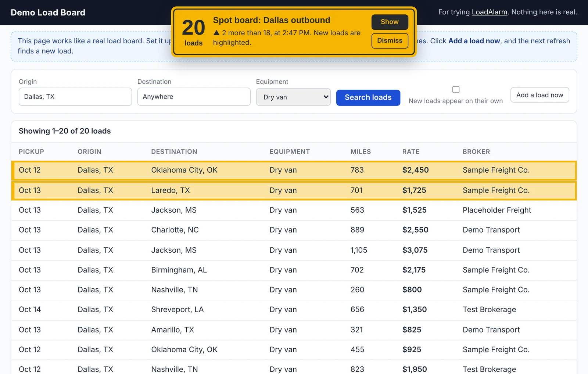Click the 1,105 miles cell
Screen dimensions: 588x374
(x=359, y=250)
